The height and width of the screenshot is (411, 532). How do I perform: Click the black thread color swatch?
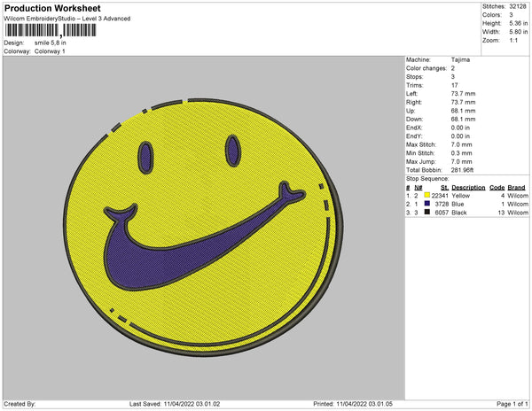point(426,212)
